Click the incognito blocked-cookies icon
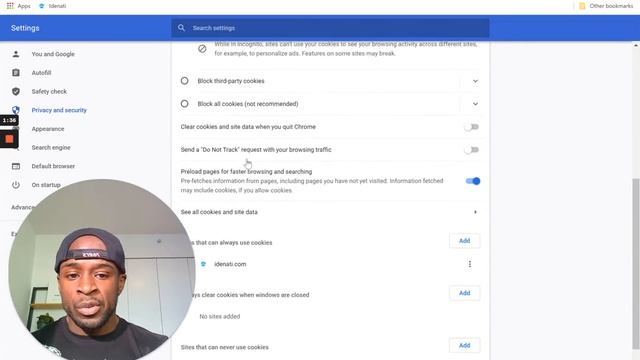Viewport: 640px width, 360px height. (202, 49)
